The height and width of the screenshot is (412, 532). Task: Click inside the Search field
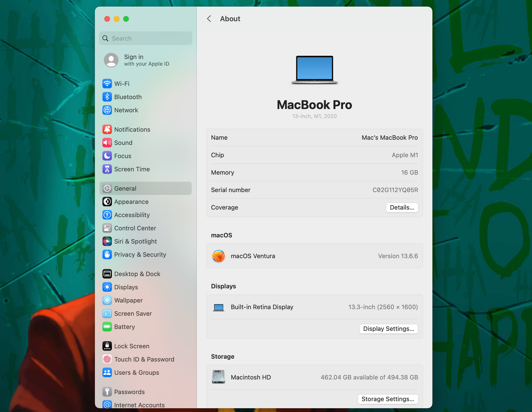[145, 38]
